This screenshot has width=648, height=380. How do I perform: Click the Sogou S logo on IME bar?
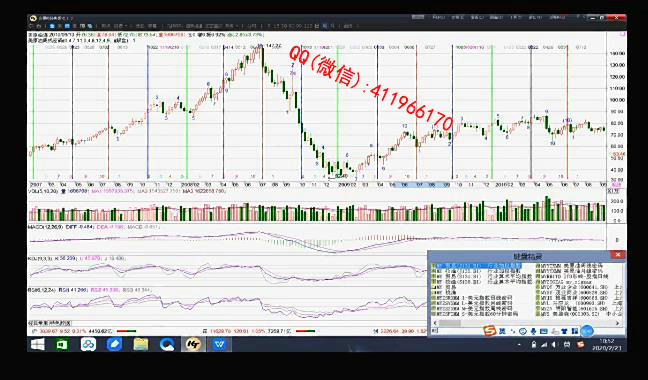click(490, 331)
